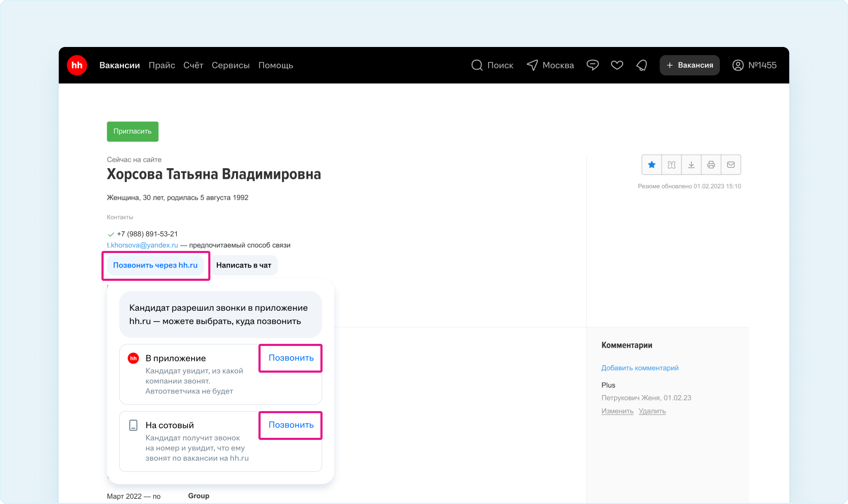Image resolution: width=848 pixels, height=504 pixels.
Task: Send resume by envelope icon
Action: (731, 165)
